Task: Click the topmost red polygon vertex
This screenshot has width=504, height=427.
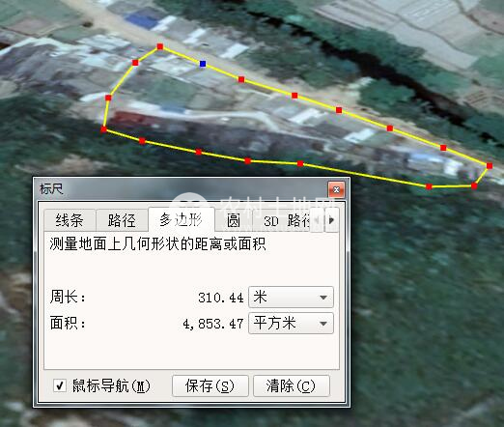Action: [x=160, y=46]
